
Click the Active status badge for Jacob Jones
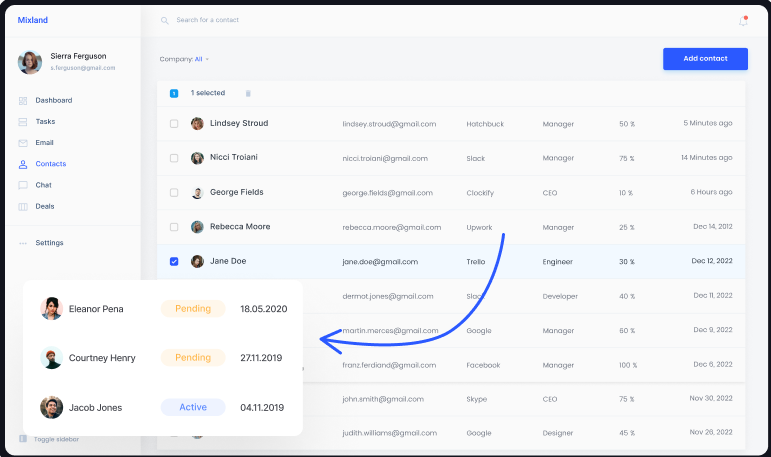click(193, 407)
